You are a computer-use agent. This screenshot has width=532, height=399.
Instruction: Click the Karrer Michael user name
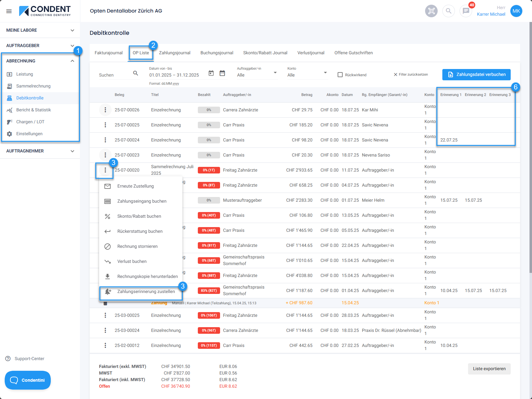(491, 14)
